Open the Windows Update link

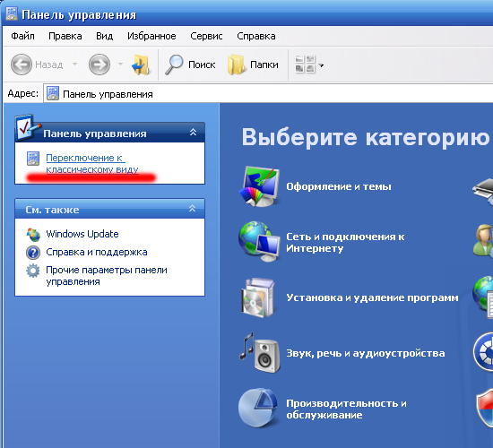click(x=82, y=234)
